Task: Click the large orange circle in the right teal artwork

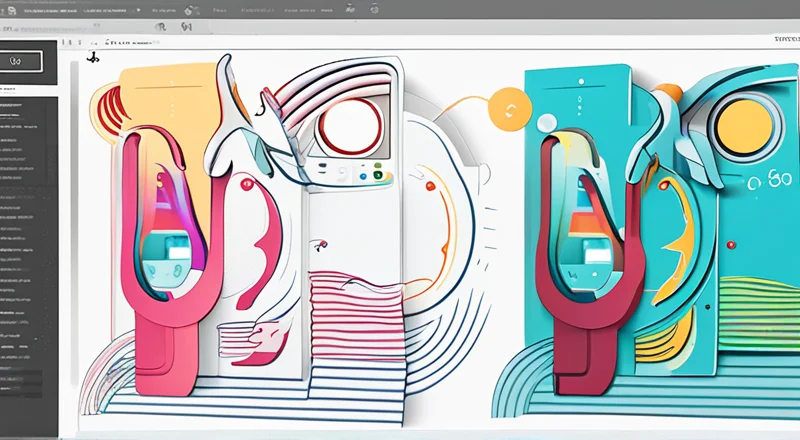Action: [742, 126]
